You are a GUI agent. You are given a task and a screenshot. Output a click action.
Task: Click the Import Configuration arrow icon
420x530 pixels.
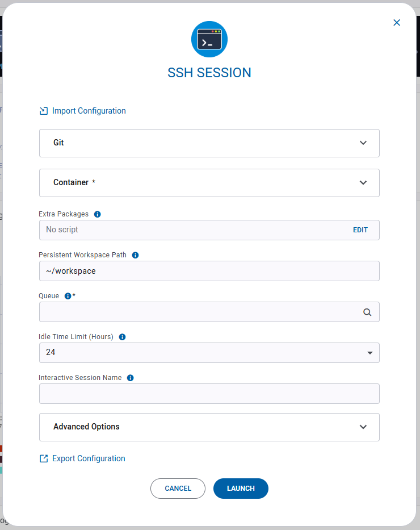point(44,111)
